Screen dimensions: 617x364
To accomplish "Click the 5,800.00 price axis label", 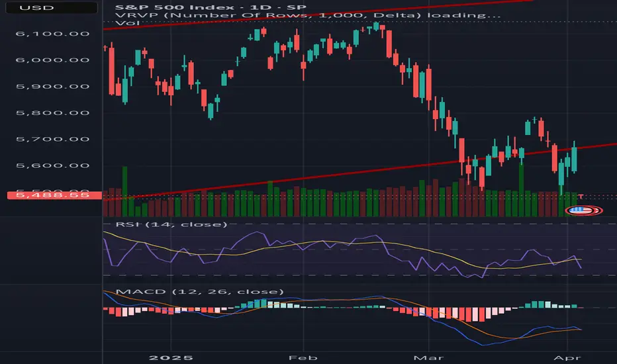I will [x=52, y=113].
